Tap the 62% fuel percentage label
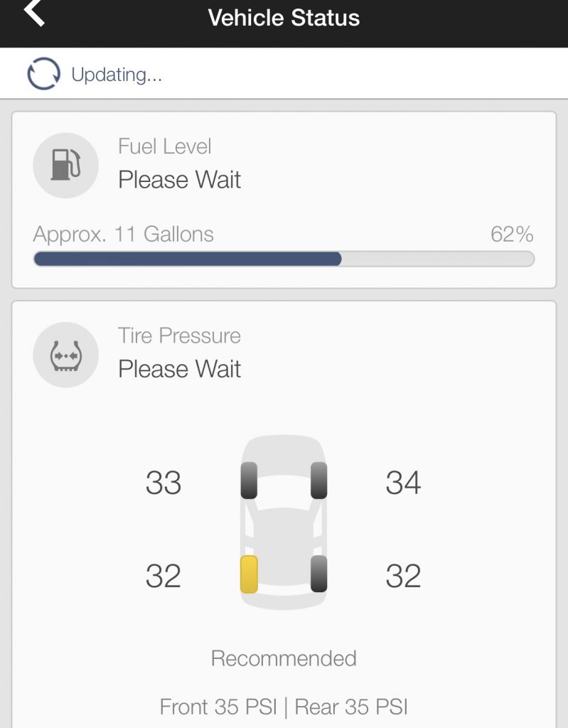Screen dimensions: 568x728 coord(512,234)
